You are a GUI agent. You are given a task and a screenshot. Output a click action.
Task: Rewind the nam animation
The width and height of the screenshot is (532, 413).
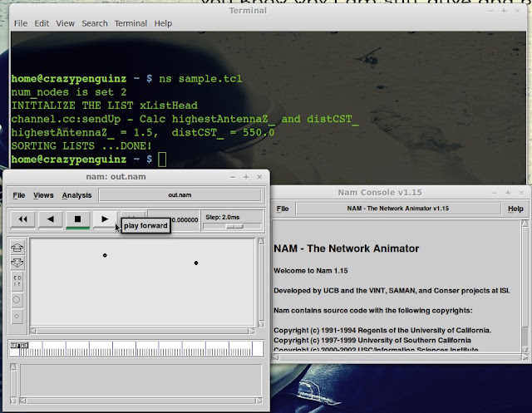pos(22,219)
